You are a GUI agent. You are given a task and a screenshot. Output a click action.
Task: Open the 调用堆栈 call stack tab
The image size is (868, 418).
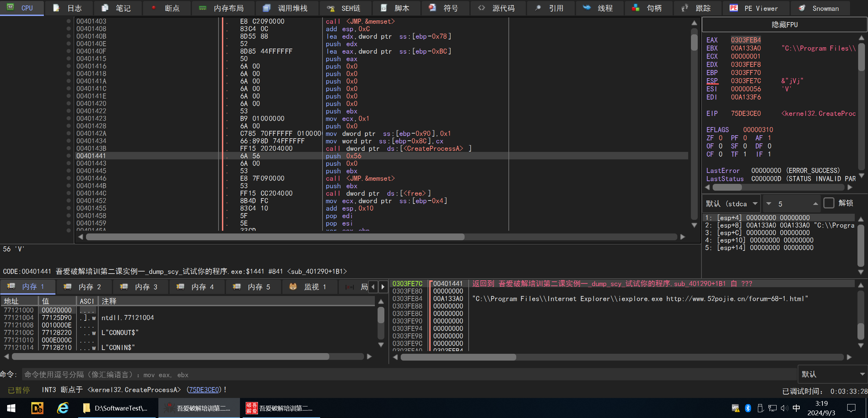[287, 8]
